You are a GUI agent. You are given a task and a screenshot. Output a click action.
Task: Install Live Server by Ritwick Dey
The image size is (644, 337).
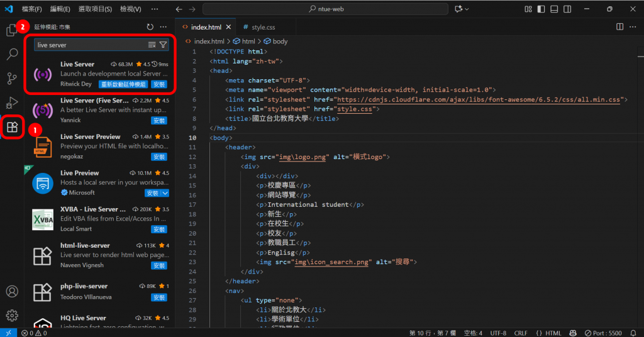(x=159, y=84)
